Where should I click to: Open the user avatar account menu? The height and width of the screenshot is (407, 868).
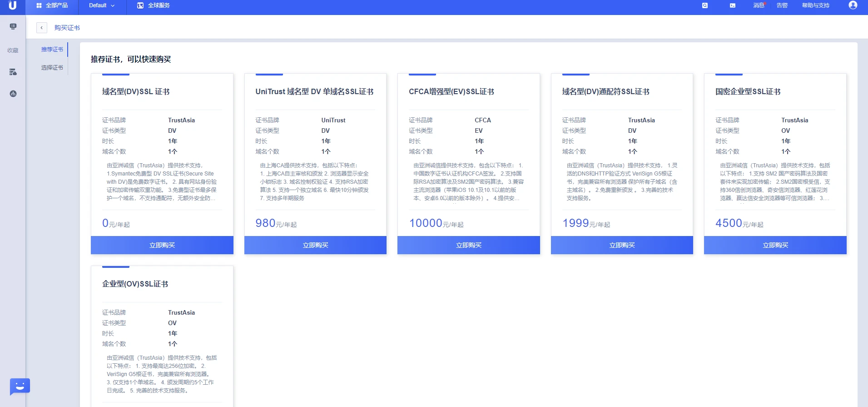tap(853, 5)
